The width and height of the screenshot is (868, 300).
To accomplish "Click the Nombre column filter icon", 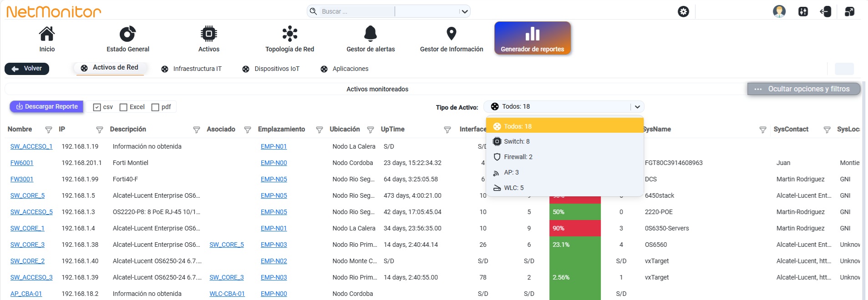I will (x=49, y=130).
